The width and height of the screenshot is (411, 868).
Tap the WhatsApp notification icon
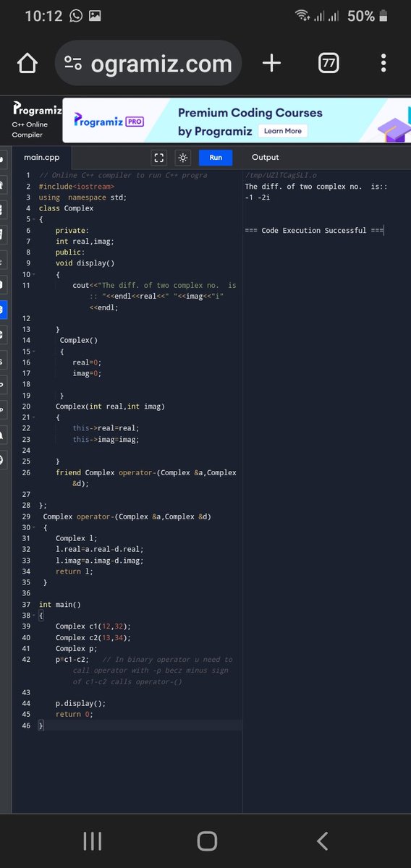point(76,15)
